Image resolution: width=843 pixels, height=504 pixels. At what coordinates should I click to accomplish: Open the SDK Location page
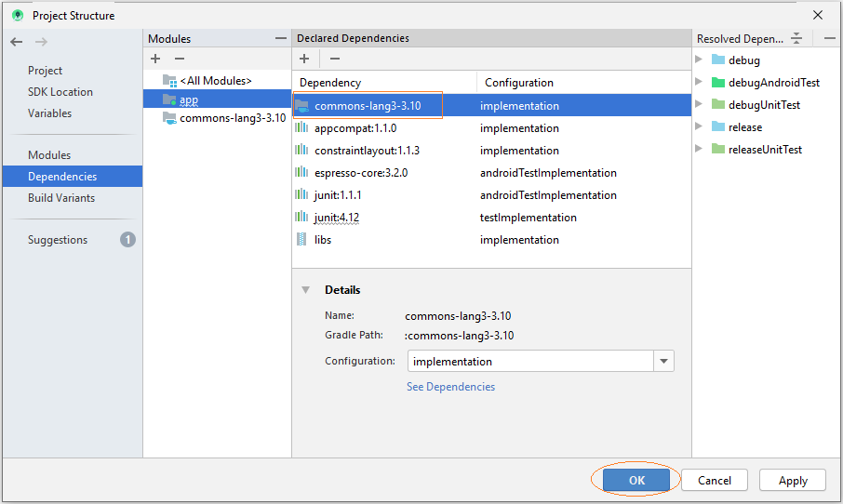pyautogui.click(x=60, y=92)
